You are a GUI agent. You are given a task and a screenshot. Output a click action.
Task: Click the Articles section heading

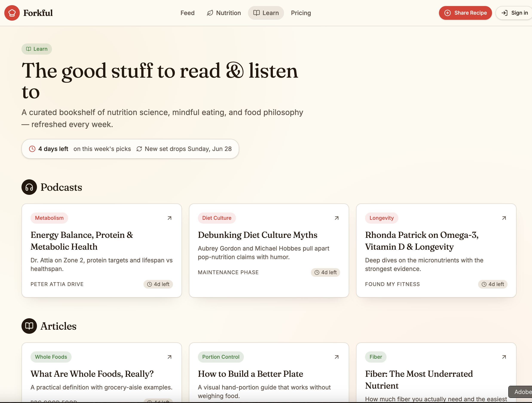tap(58, 326)
